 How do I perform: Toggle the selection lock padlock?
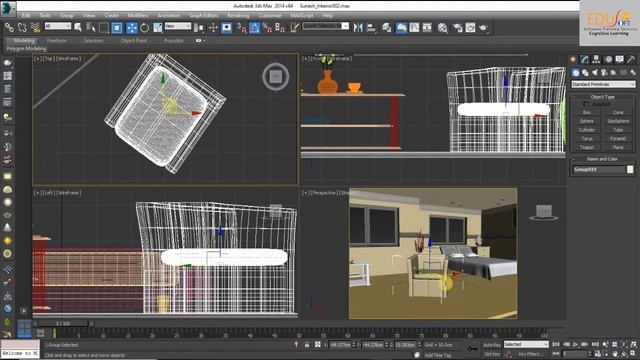point(307,345)
